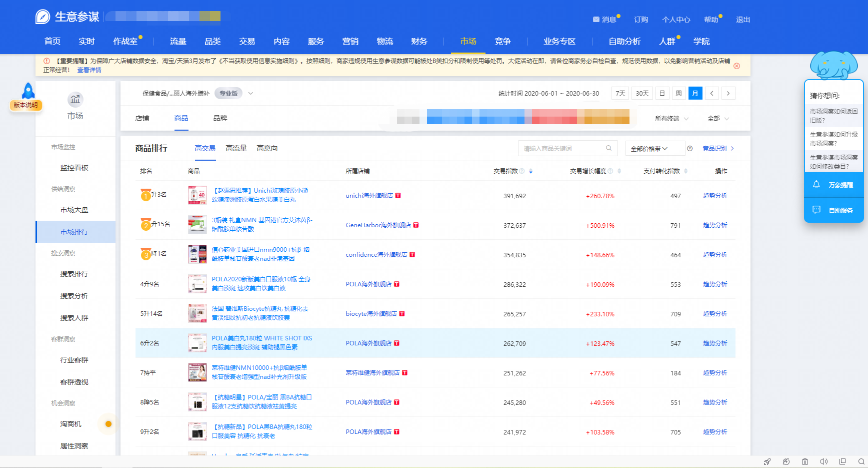The height and width of the screenshot is (468, 868).
Task: Switch to the 品牌 tab
Action: tap(220, 118)
